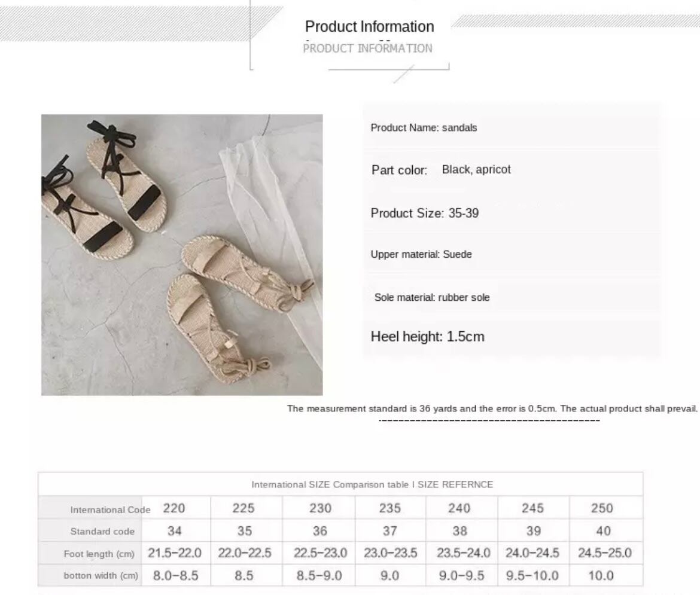Image resolution: width=700 pixels, height=595 pixels.
Task: Select standard code cell '38'
Action: point(460,531)
